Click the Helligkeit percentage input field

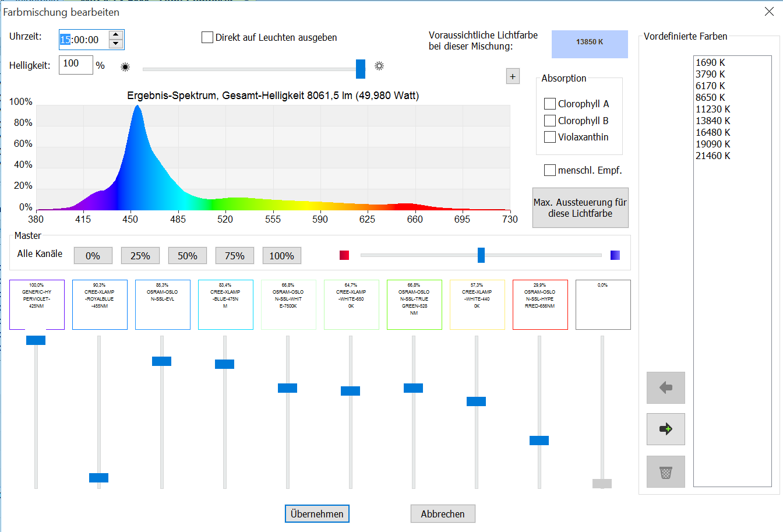pyautogui.click(x=76, y=65)
